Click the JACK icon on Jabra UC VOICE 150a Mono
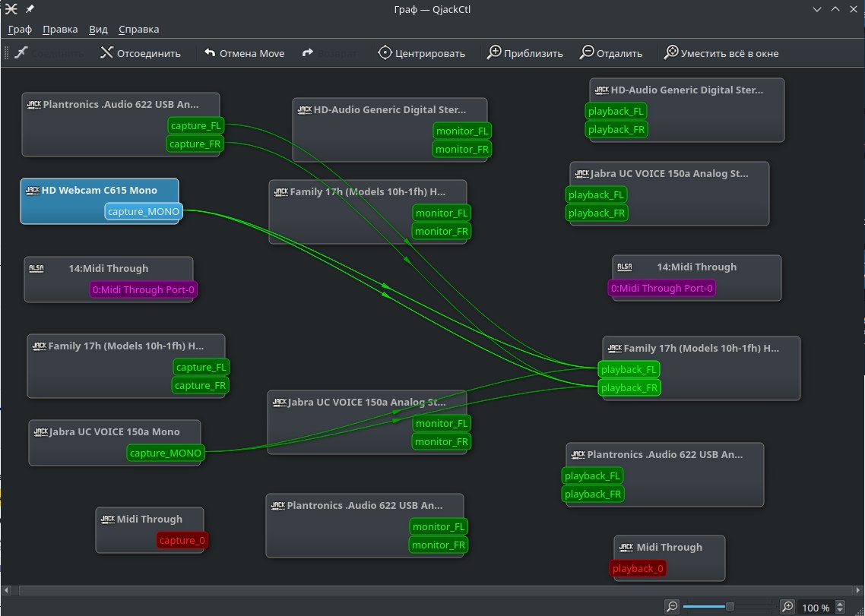 tap(40, 431)
